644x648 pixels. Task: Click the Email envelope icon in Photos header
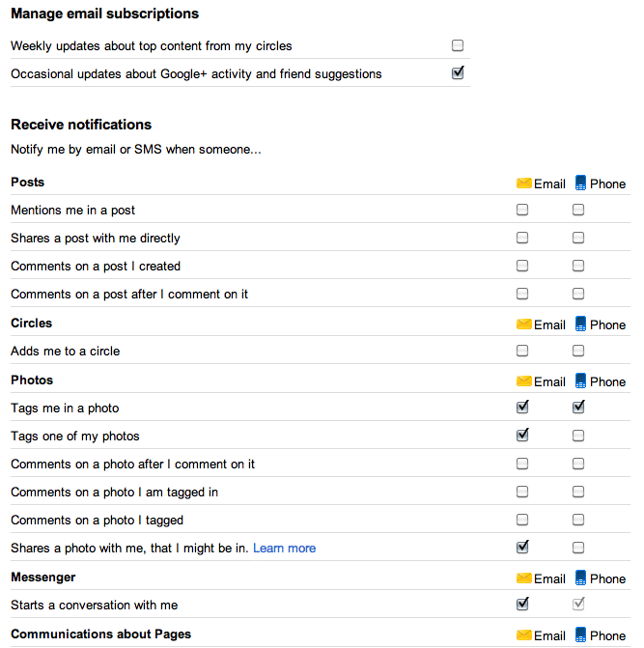pos(523,381)
